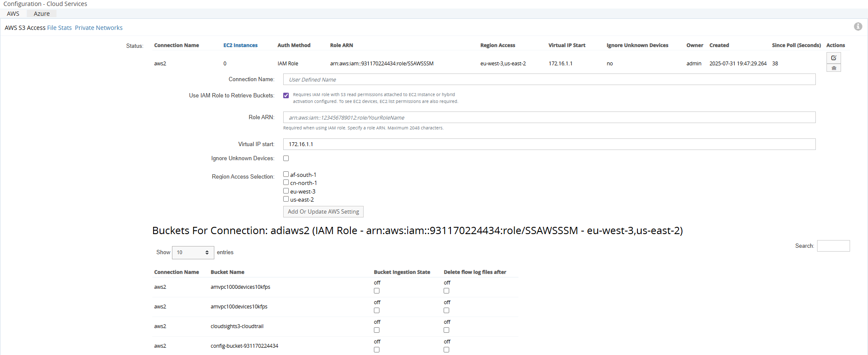This screenshot has width=868, height=355.
Task: Enable flow log deletion for amvpc1000devices10kfps
Action: 446,291
